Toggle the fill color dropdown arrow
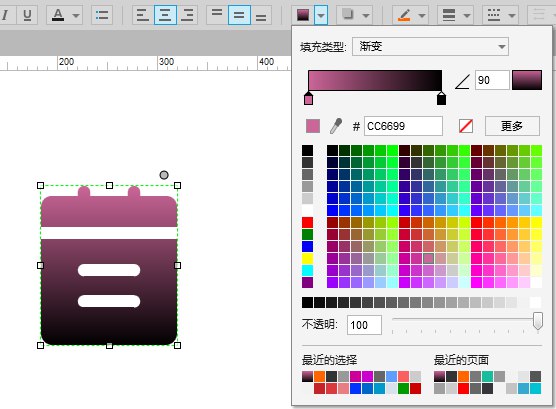Screen dimensions: 556x409 pyautogui.click(x=321, y=16)
